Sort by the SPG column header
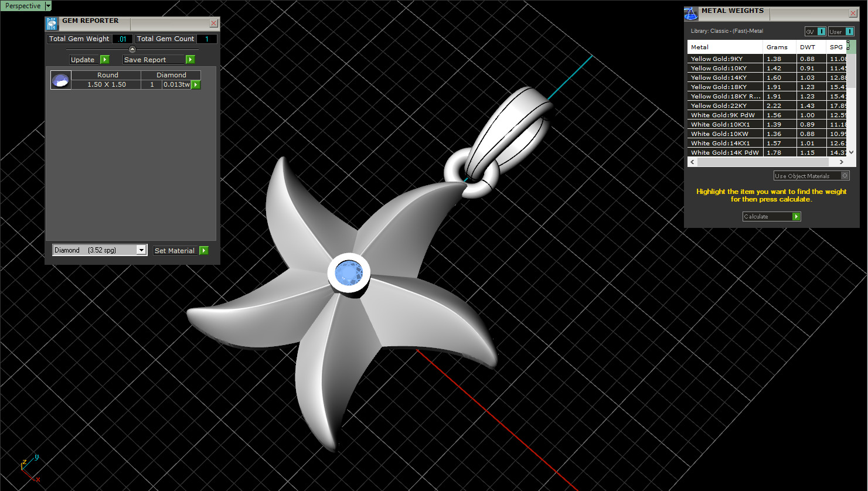The height and width of the screenshot is (491, 868). (836, 47)
